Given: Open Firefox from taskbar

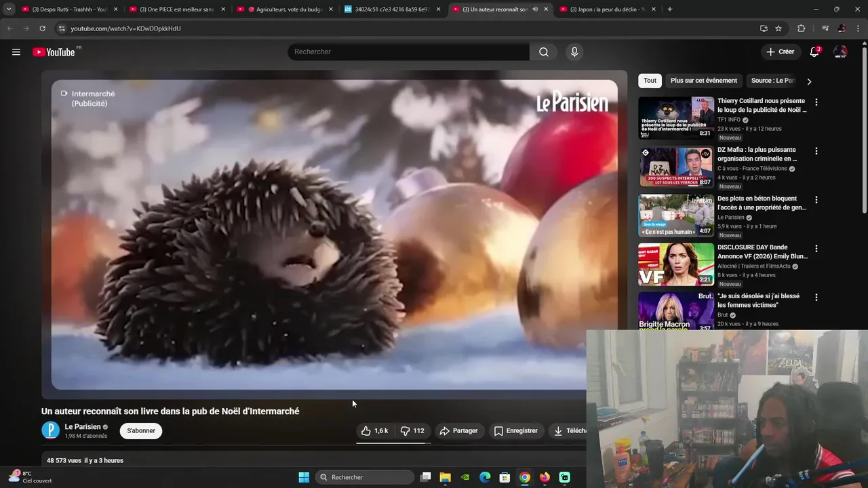Looking at the screenshot, I should 545,477.
